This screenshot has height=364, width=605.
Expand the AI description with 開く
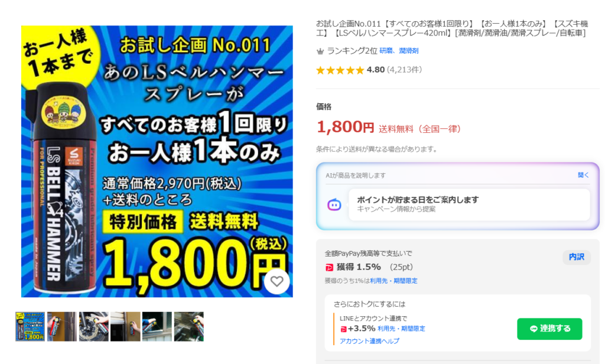point(583,175)
